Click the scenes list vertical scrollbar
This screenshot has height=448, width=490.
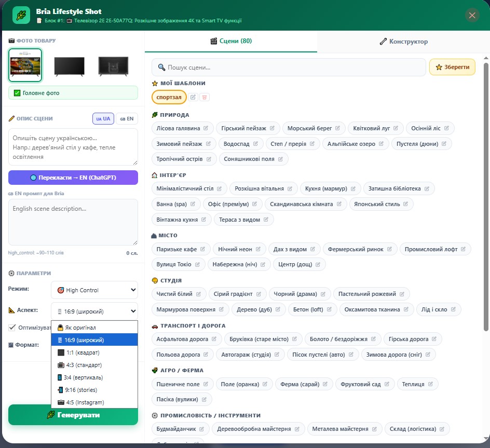click(x=486, y=197)
